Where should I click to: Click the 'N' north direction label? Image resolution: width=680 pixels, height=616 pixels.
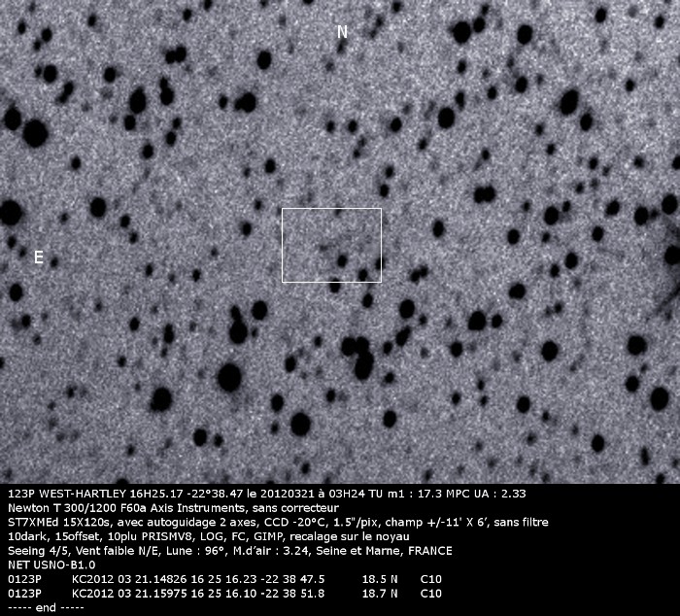(x=342, y=32)
